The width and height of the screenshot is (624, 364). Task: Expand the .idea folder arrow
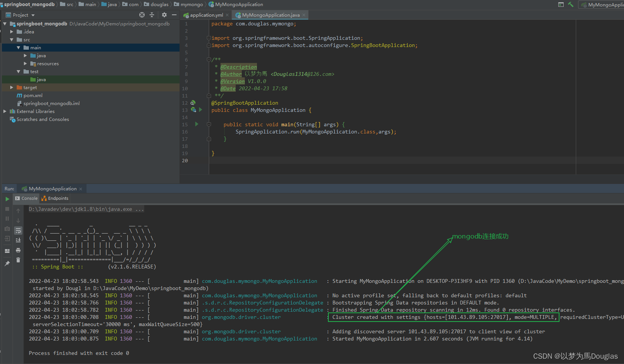(x=12, y=31)
